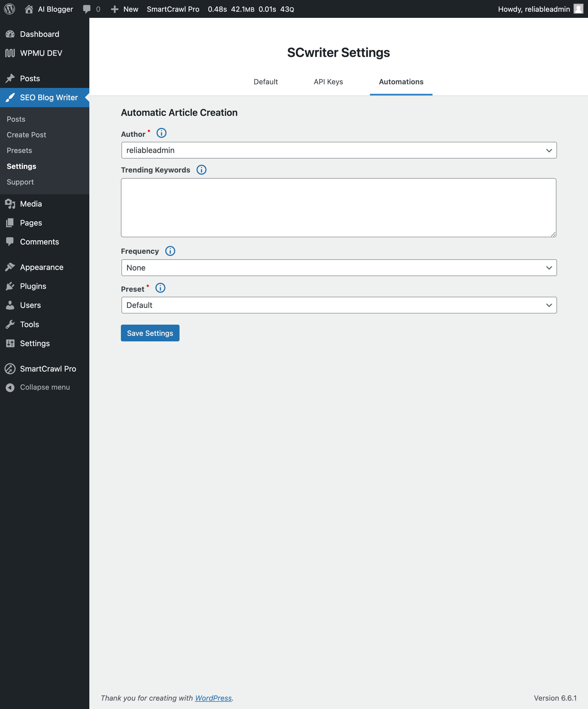Viewport: 588px width, 709px height.
Task: Click the Appearance paintbrush icon
Action: (10, 267)
